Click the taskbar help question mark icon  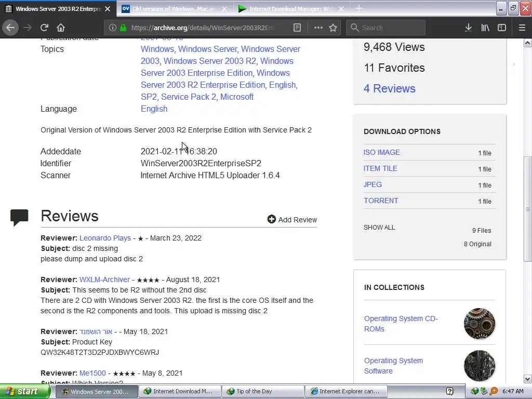pos(449,392)
